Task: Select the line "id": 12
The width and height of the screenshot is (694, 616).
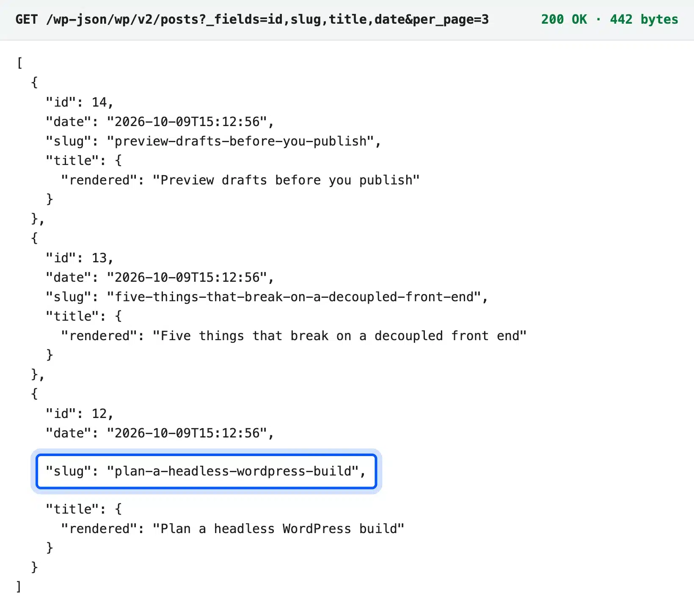Action: (x=80, y=414)
